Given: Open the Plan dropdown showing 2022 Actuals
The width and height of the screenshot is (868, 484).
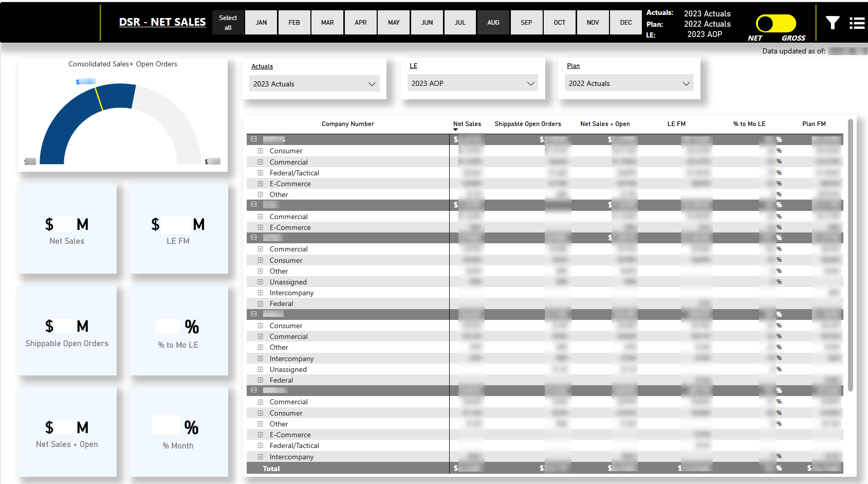Looking at the screenshot, I should tap(629, 83).
